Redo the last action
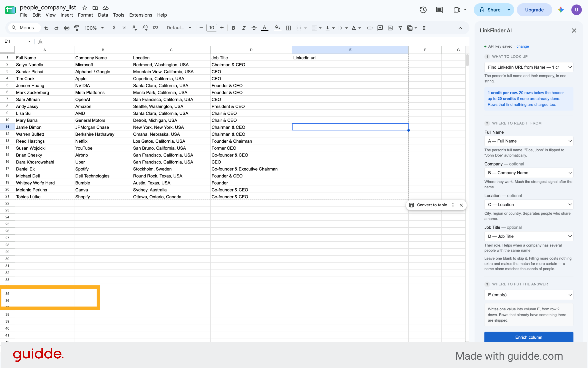Screen dimensions: 588x368 (56, 28)
